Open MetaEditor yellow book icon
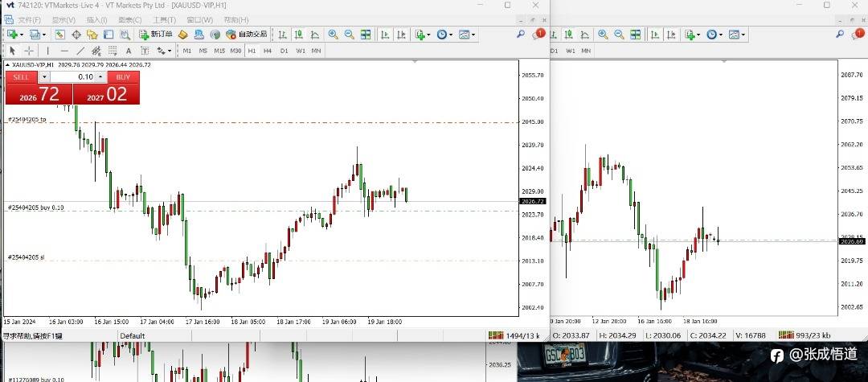 (182, 35)
